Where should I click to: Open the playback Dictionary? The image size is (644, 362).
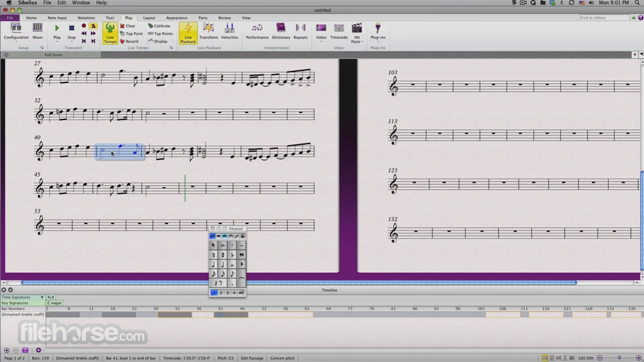(281, 31)
